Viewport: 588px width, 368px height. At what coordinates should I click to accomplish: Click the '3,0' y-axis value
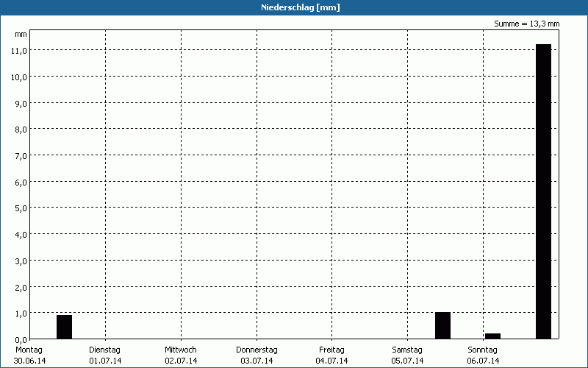tap(21, 261)
